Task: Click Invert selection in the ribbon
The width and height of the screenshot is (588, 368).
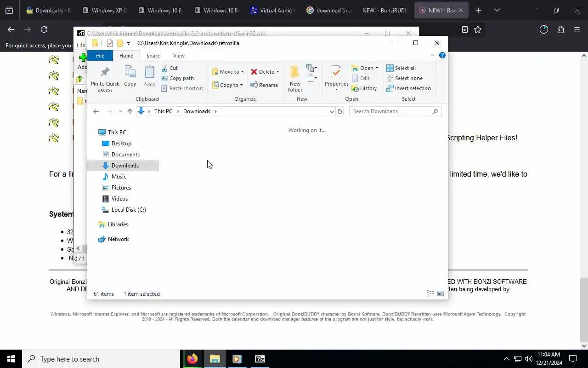Action: point(408,88)
